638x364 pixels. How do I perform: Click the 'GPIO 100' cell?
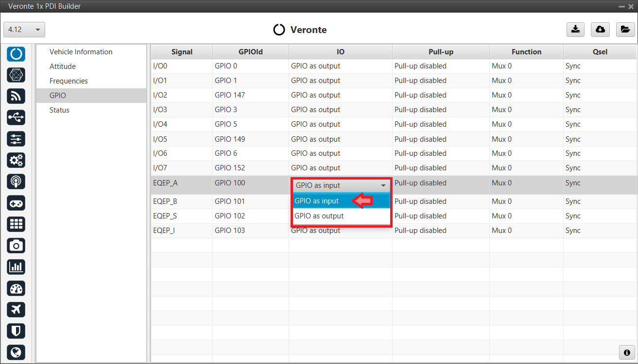[251, 185]
